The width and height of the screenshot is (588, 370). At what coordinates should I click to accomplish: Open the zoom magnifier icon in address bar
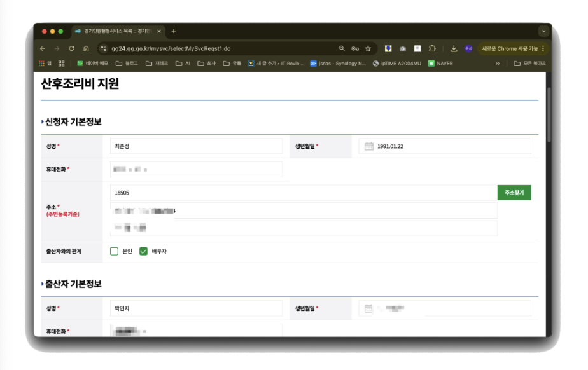point(342,48)
